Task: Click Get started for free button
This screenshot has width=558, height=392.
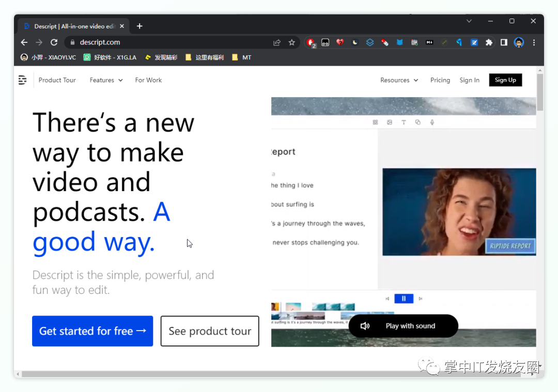Action: (92, 331)
